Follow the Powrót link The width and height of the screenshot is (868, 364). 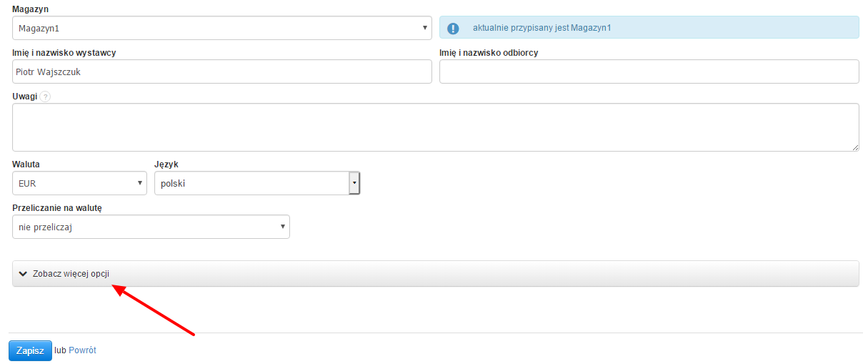point(82,350)
